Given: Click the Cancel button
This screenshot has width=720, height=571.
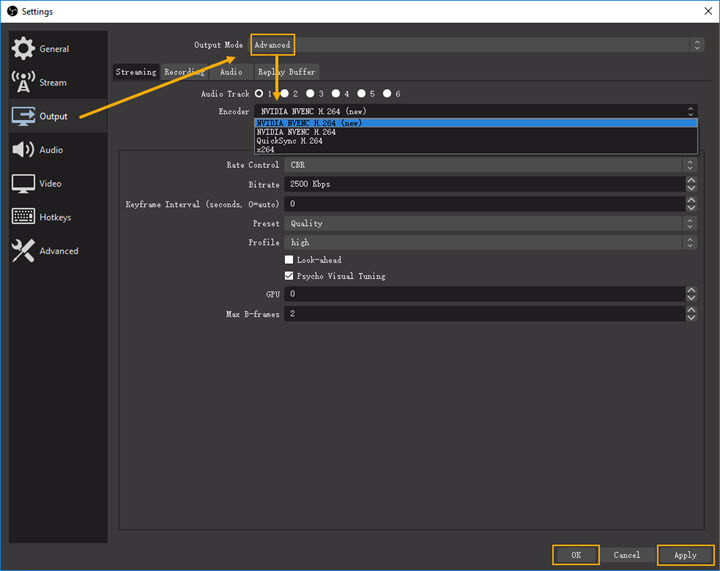Looking at the screenshot, I should (627, 555).
